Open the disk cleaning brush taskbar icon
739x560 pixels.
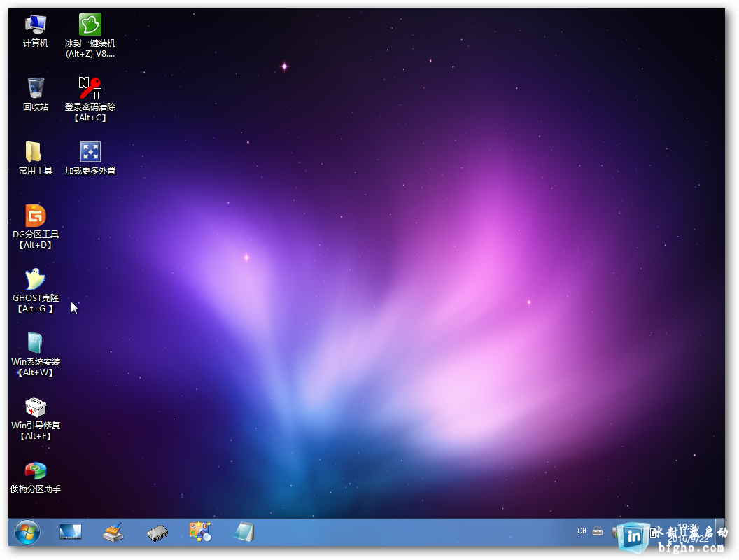113,533
